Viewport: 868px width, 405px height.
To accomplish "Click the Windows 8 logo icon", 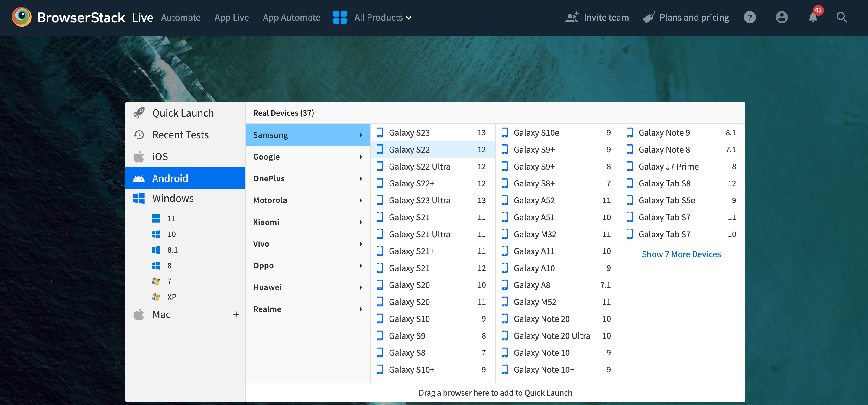I will click(156, 265).
